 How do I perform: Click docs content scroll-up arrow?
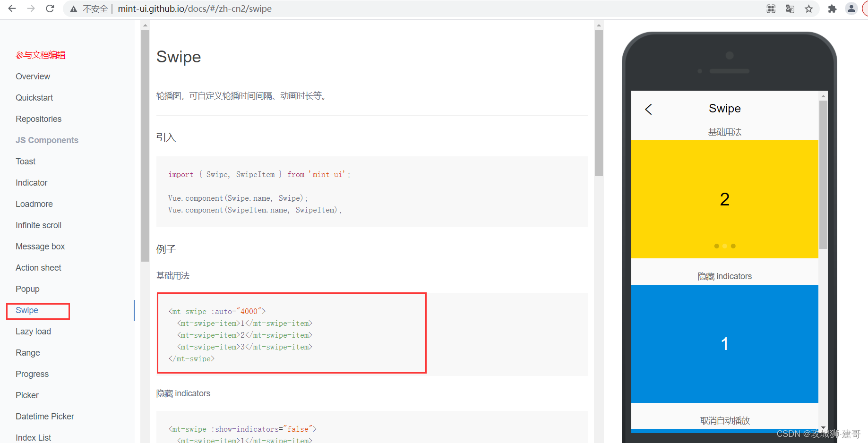click(x=599, y=26)
